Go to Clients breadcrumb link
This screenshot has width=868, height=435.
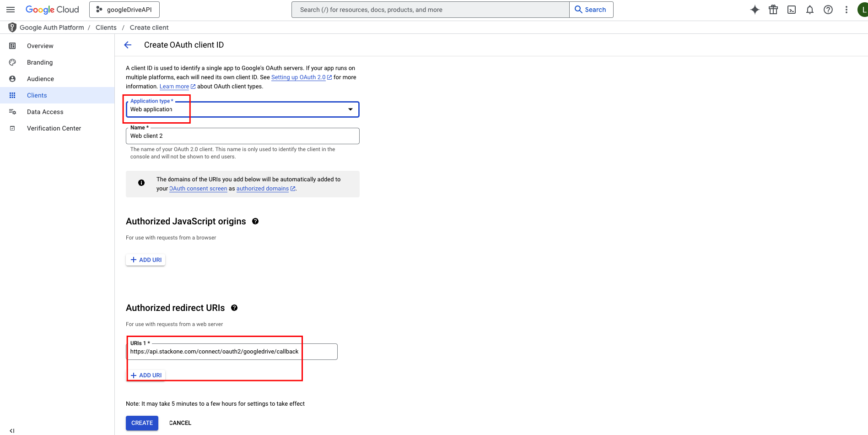pos(106,27)
